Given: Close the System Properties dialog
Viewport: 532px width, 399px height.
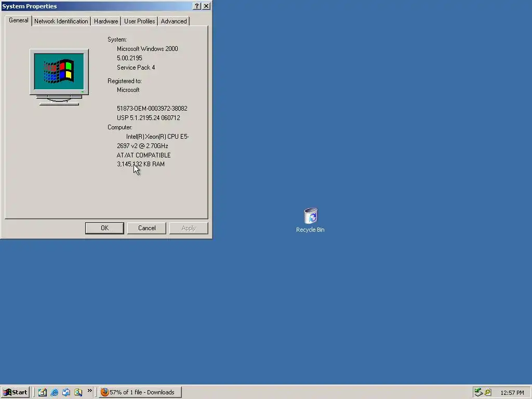Looking at the screenshot, I should tap(206, 6).
